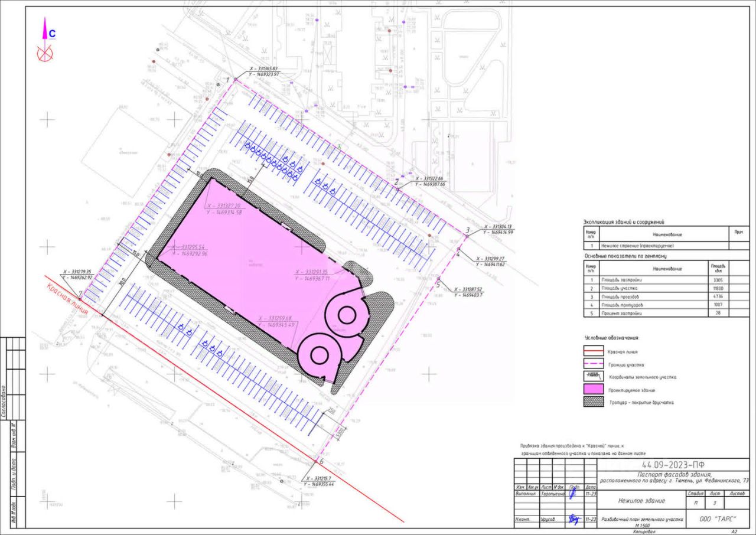This screenshot has width=756, height=535.
Task: Click the "Согласовано" side stamp
Action: (x=5, y=402)
